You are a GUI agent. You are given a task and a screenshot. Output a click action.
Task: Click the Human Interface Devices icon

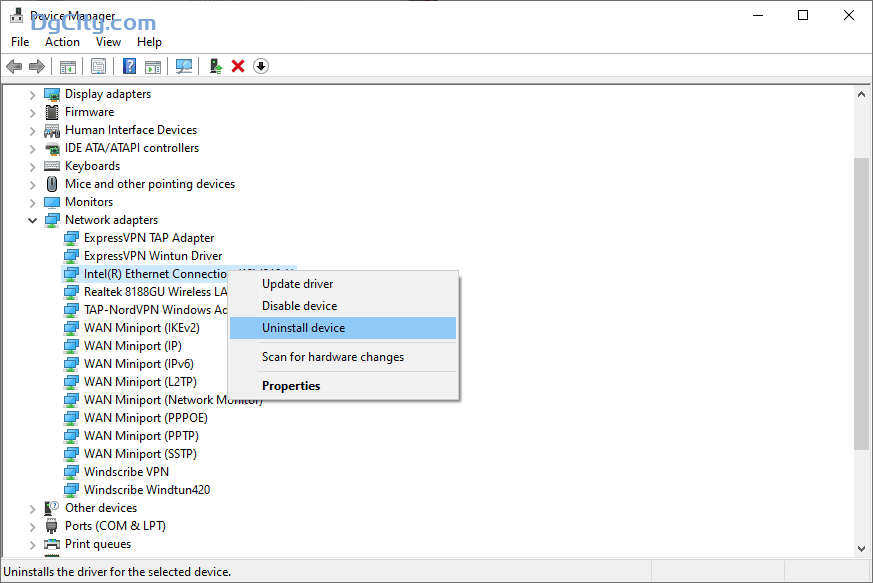(x=52, y=130)
